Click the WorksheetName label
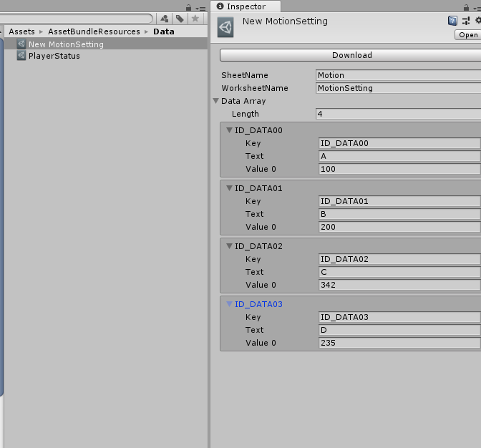 click(255, 88)
